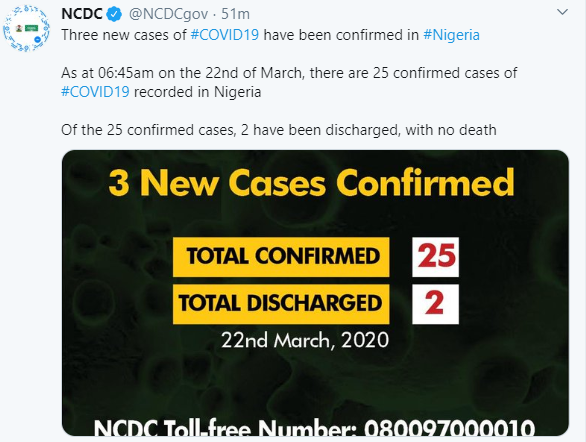Click the TOTAL CONFIRMED yellow label
Image resolution: width=586 pixels, height=442 pixels.
pyautogui.click(x=281, y=257)
